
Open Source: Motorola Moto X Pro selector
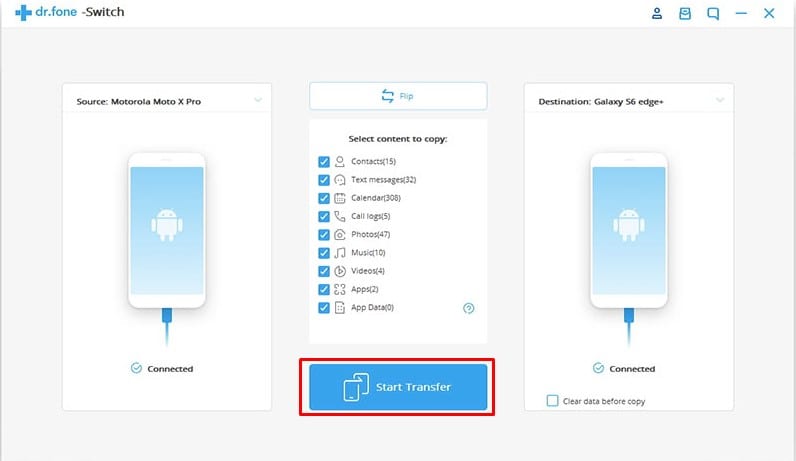(x=167, y=101)
